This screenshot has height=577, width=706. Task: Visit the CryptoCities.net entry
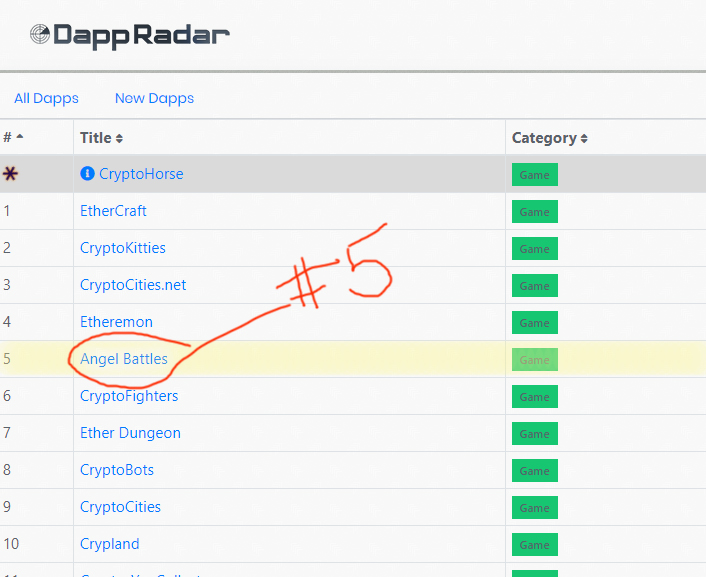pos(133,285)
